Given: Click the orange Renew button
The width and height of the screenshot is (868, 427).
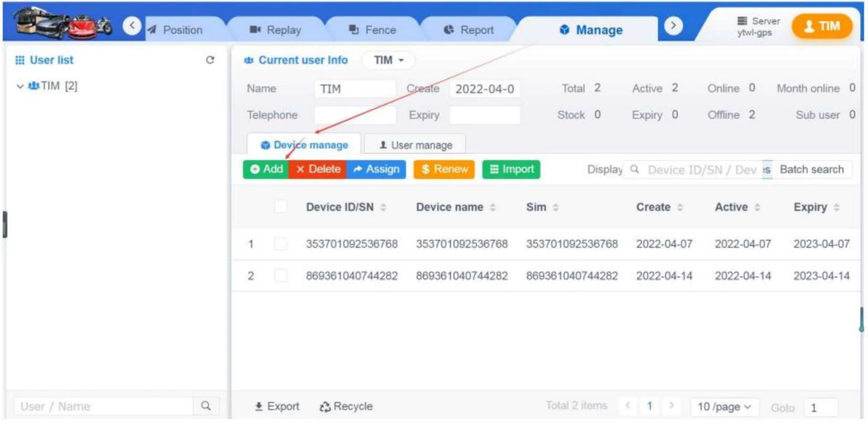Looking at the screenshot, I should [444, 169].
